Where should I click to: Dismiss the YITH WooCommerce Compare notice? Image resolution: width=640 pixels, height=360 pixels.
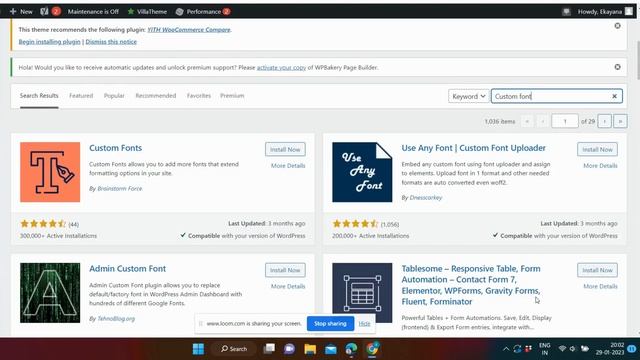[617, 26]
